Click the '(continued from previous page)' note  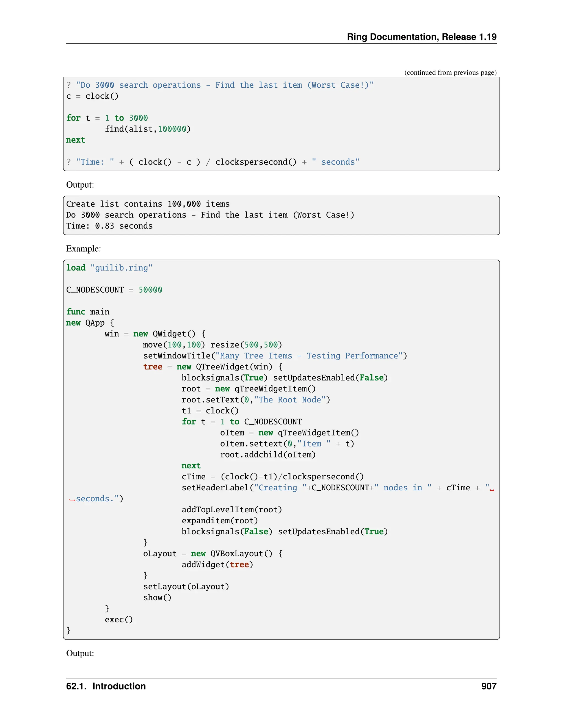pyautogui.click(x=450, y=72)
